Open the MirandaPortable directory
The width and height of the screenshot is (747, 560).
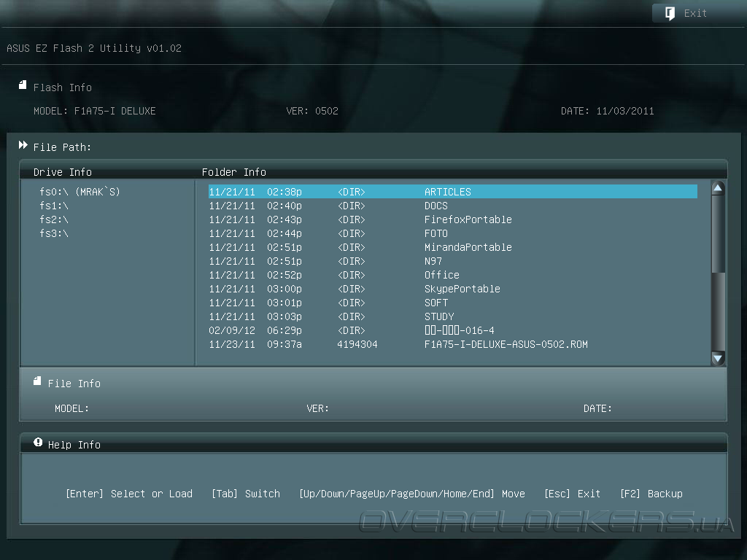coord(453,247)
